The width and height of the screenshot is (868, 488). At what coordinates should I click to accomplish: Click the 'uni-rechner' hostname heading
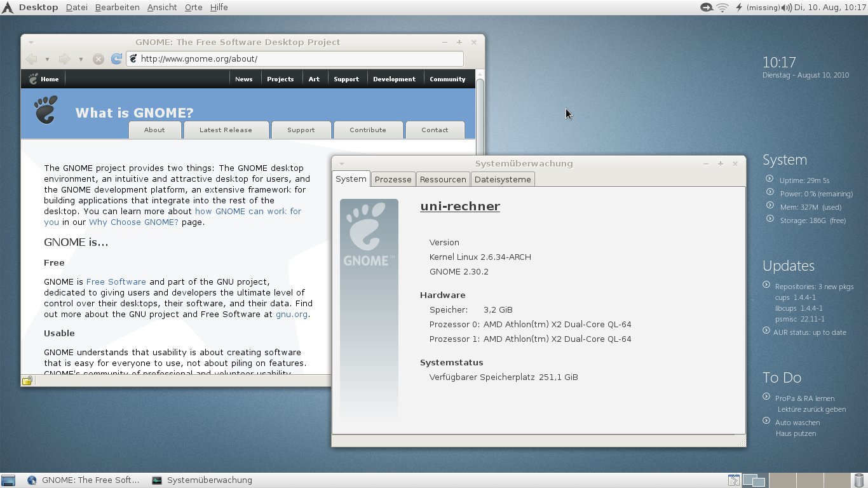click(x=460, y=207)
